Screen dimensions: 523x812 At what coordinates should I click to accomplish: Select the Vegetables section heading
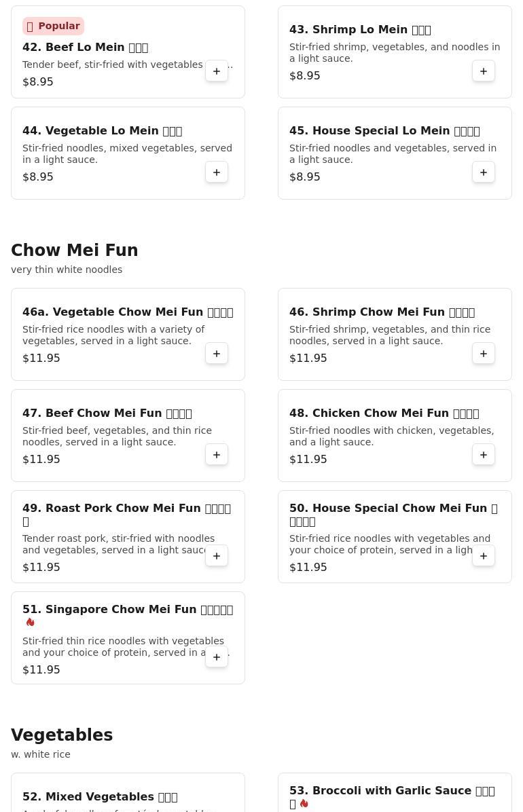pos(62,735)
